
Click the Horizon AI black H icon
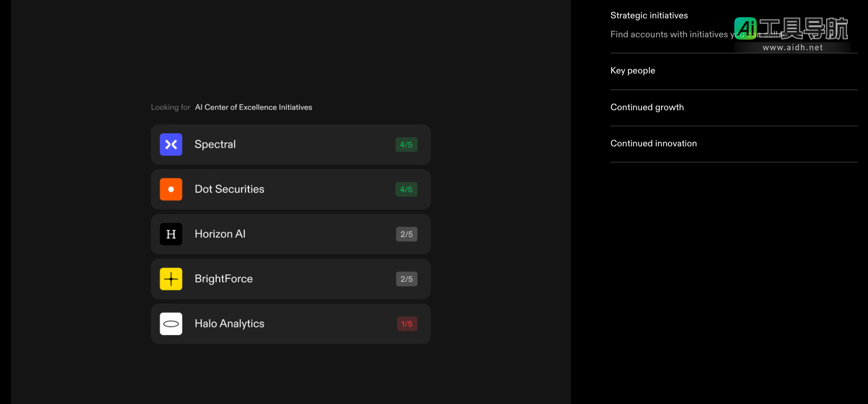tap(171, 234)
